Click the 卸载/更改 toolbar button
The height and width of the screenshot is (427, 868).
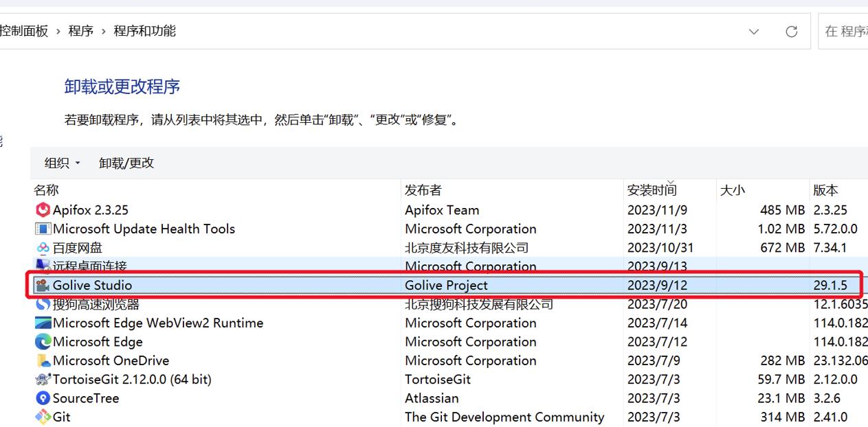(126, 163)
